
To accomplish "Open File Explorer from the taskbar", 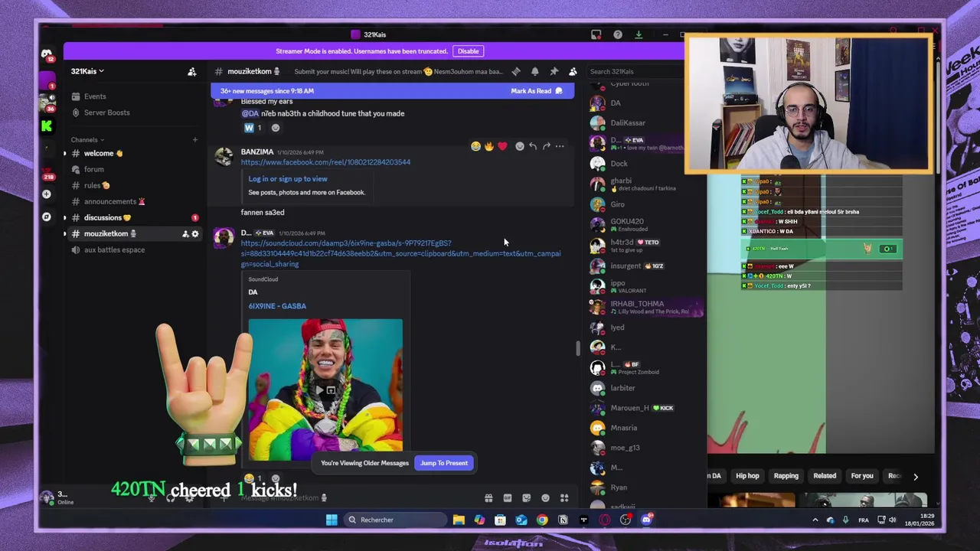I will [459, 520].
